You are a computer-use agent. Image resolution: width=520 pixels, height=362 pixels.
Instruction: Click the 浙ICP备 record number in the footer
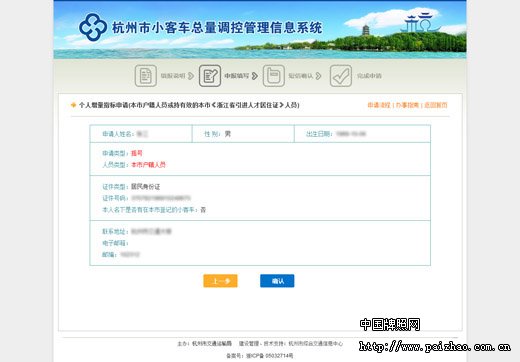pyautogui.click(x=270, y=356)
